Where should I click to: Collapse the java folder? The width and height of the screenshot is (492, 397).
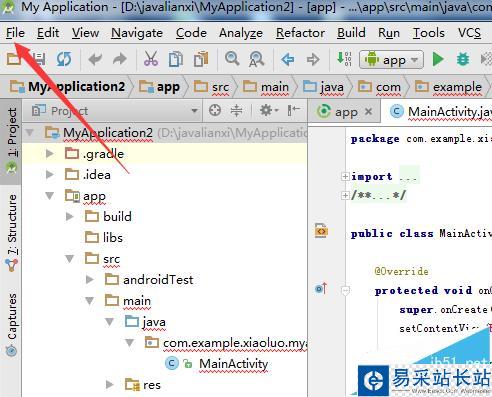coord(109,322)
